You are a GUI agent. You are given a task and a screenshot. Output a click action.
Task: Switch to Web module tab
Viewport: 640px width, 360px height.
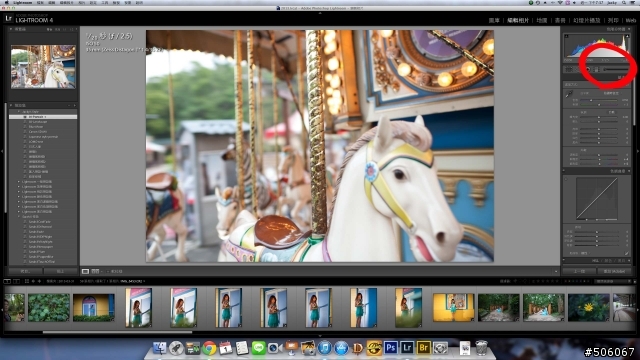click(631, 20)
